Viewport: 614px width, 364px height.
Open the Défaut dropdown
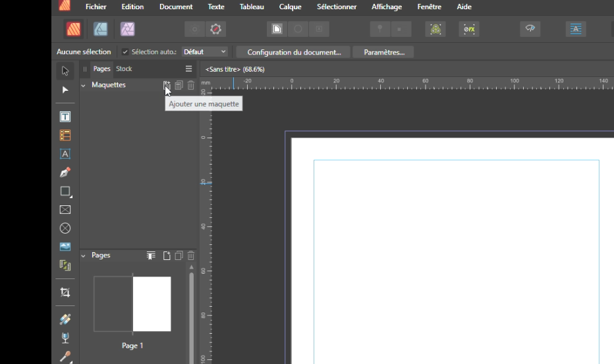pos(204,52)
